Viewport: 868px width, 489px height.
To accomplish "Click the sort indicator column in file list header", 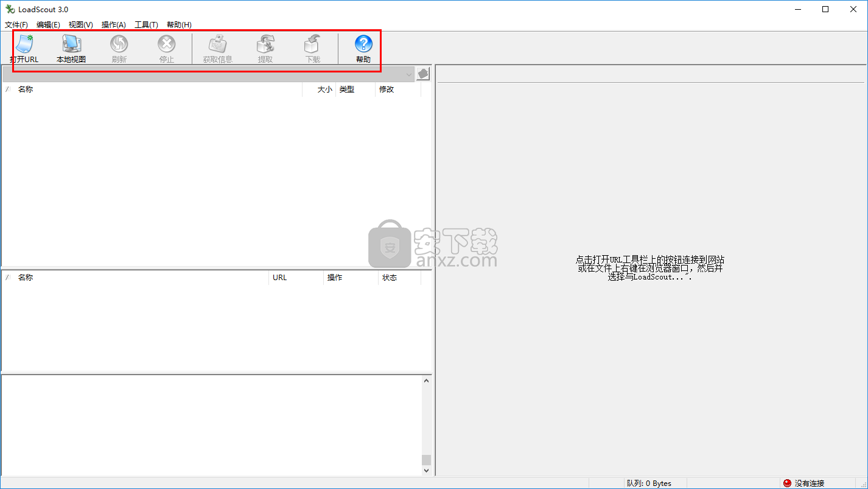I will click(x=8, y=90).
